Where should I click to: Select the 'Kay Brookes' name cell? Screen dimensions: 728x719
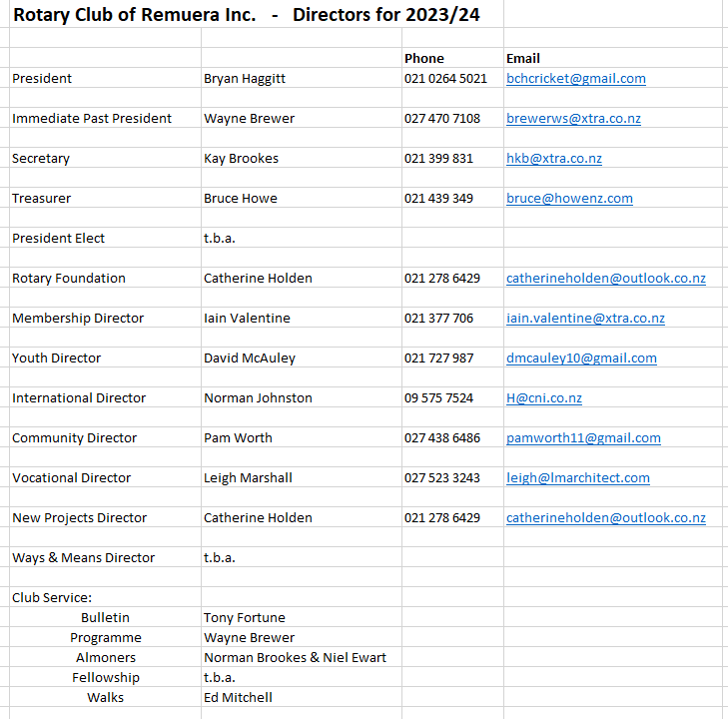point(302,159)
